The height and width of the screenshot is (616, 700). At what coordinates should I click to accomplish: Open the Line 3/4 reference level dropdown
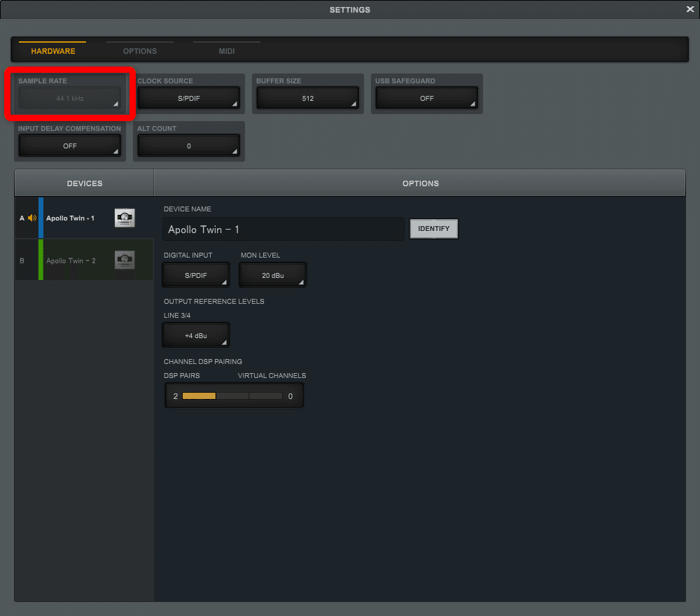[x=196, y=336]
